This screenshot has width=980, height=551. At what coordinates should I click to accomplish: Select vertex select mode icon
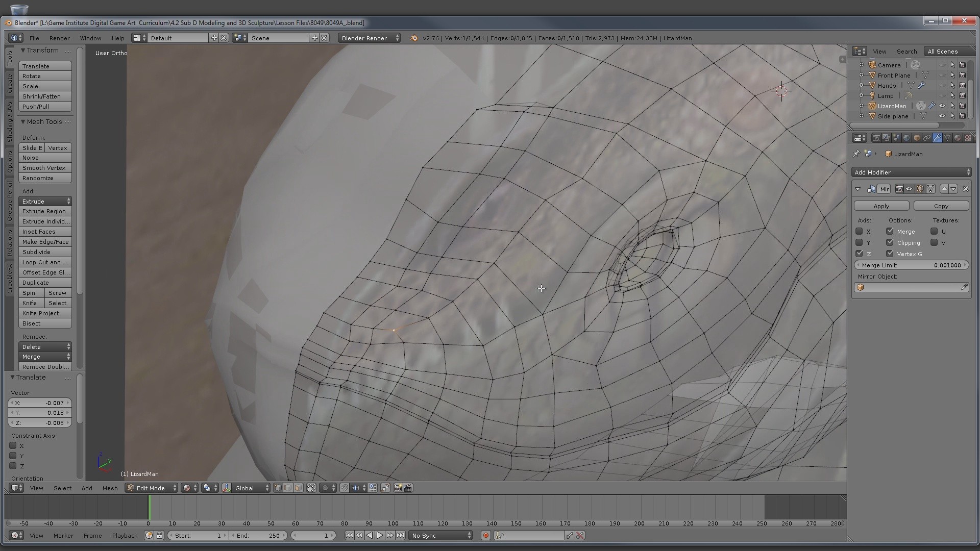pos(278,488)
